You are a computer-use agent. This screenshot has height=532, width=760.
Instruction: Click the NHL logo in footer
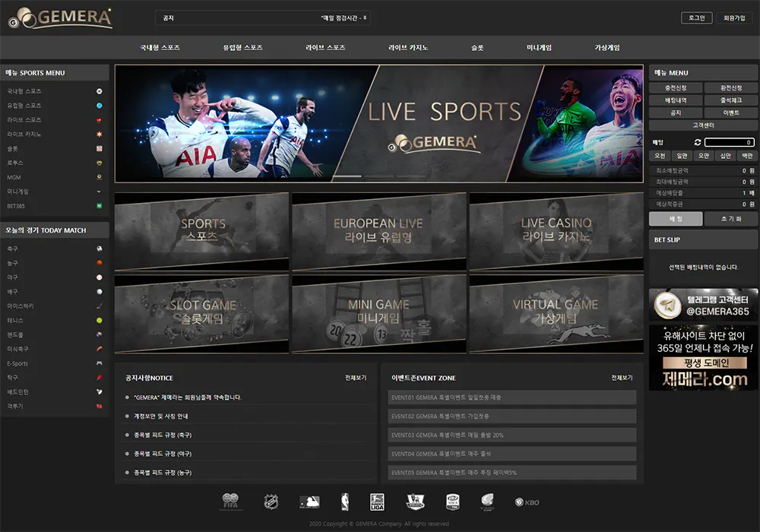(271, 502)
